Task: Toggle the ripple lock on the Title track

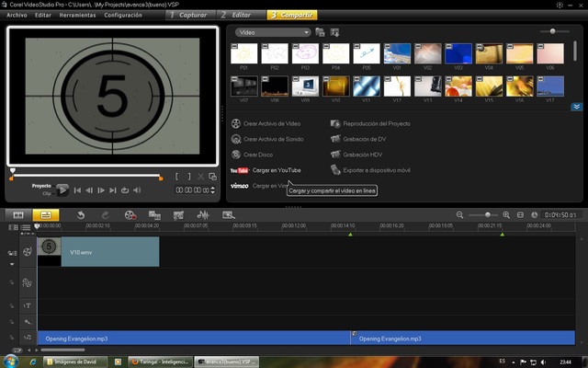Action: (11, 305)
